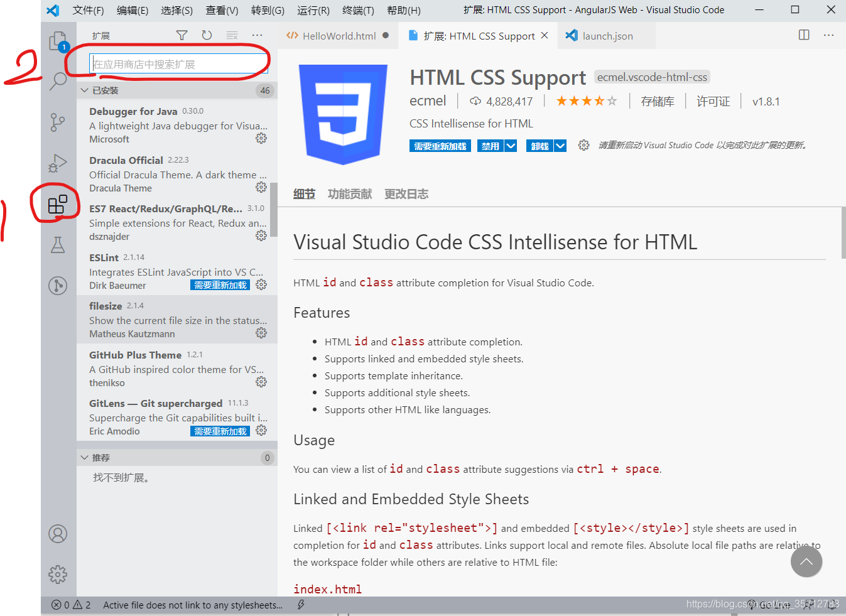The height and width of the screenshot is (616, 846).
Task: Click the scroll-to-top round arrow button
Action: [806, 561]
